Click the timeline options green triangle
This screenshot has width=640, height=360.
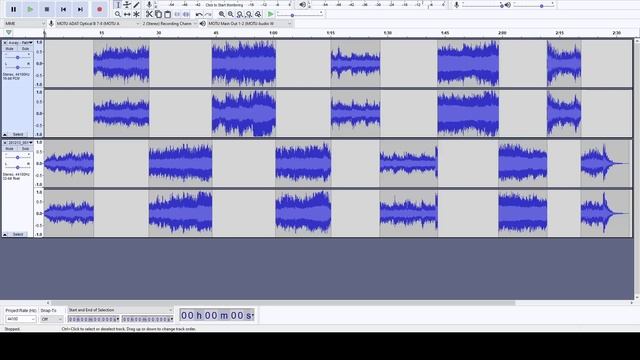(9, 33)
